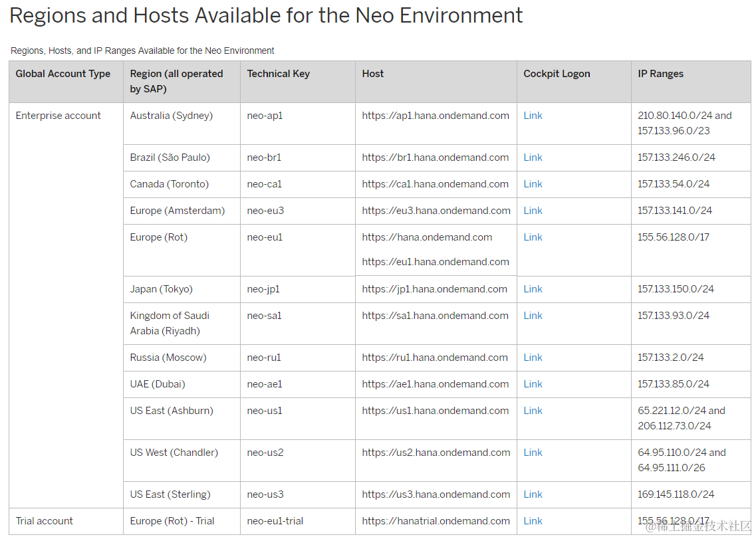Click the Technical Key column header
Screen dimensions: 756x537
278,74
